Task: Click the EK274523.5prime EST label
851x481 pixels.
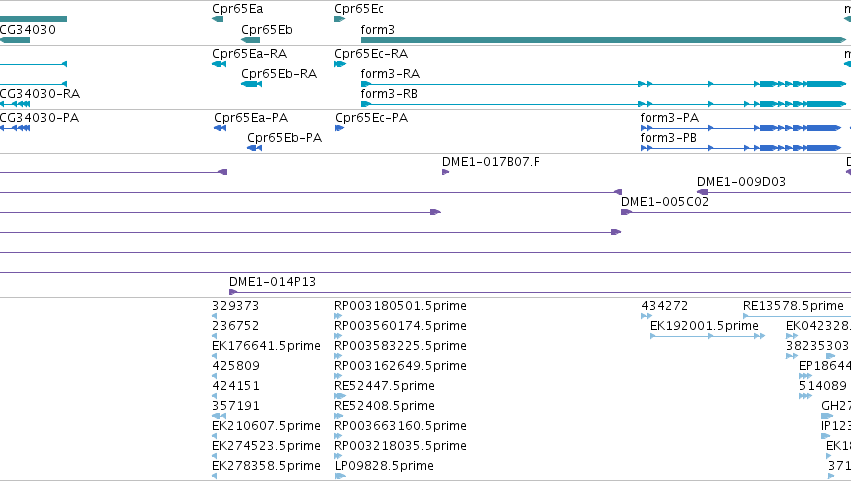Action: (x=266, y=446)
